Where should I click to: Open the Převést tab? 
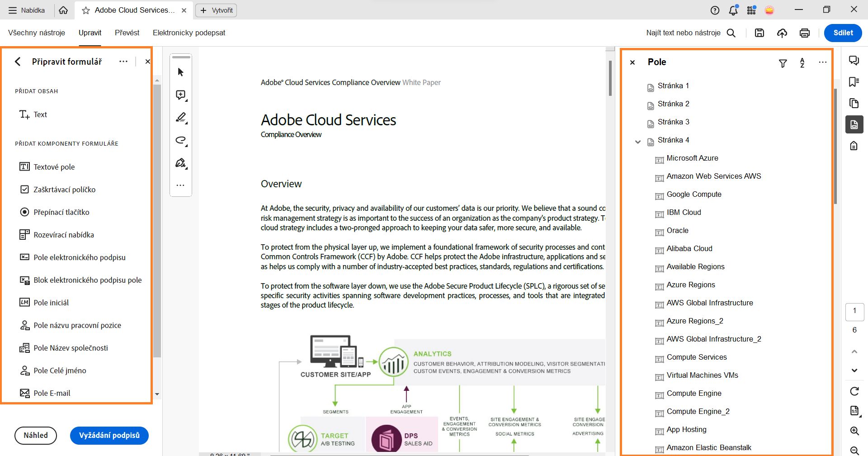[x=127, y=33]
